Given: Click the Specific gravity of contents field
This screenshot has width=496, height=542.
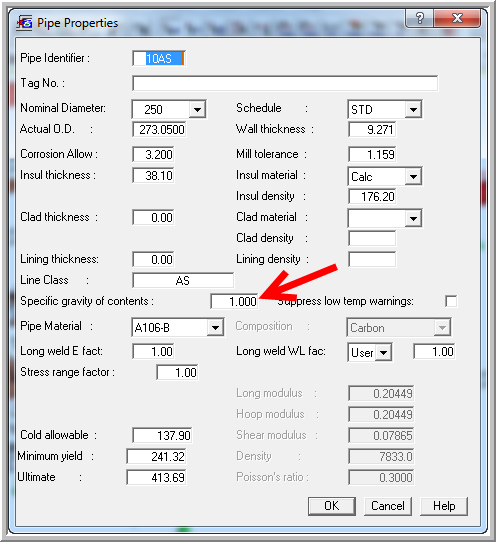Looking at the screenshot, I should (234, 301).
